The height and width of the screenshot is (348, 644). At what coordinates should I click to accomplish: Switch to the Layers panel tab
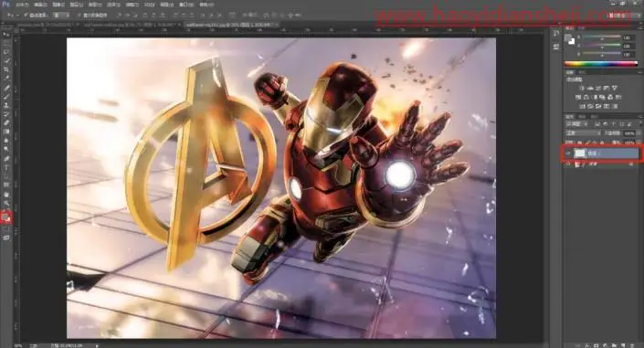[x=570, y=117]
